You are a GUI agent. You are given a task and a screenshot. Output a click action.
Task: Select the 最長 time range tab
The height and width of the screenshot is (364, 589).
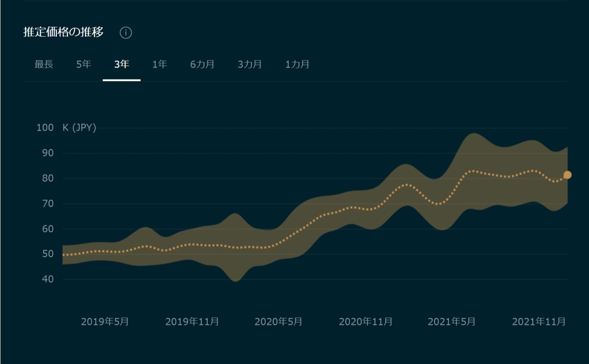click(44, 64)
